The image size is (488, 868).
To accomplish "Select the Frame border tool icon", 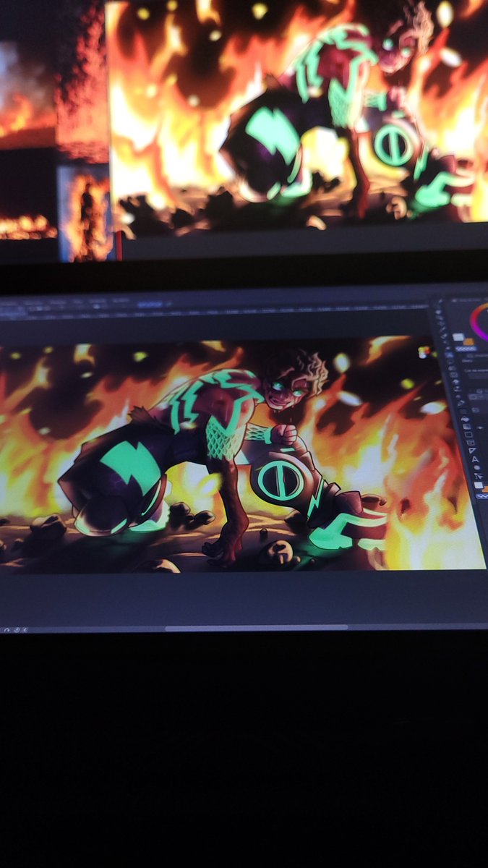I will [470, 443].
